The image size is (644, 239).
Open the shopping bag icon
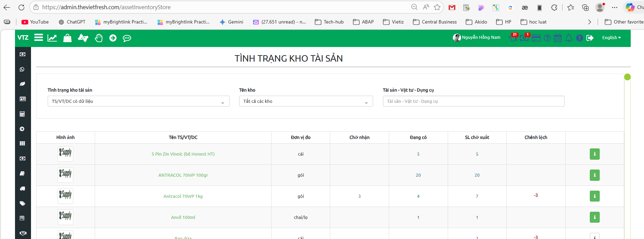(x=67, y=38)
